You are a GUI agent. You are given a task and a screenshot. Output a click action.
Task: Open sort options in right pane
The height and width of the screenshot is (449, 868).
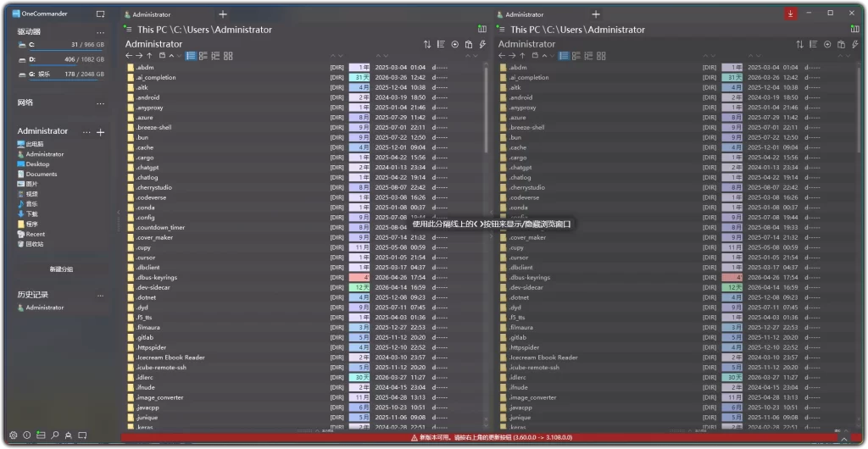point(799,44)
